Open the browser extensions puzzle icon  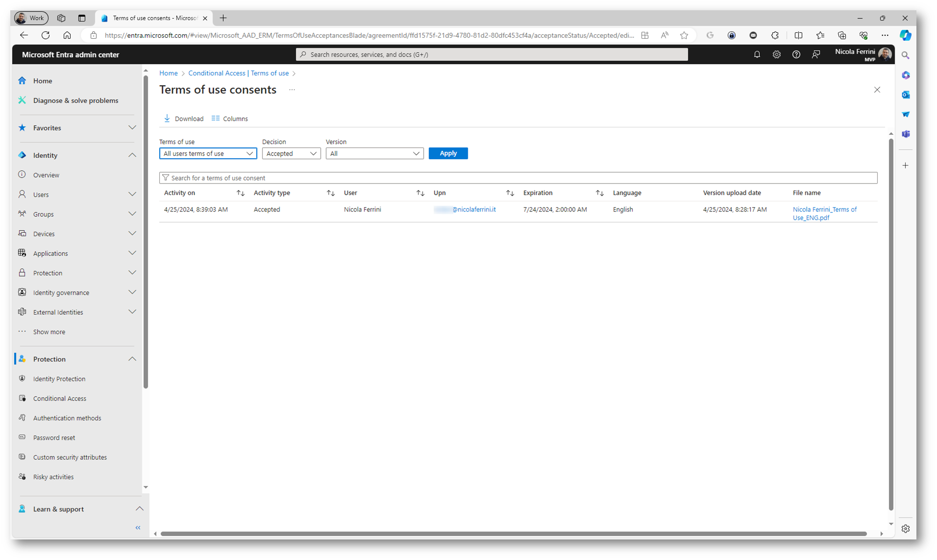(775, 35)
